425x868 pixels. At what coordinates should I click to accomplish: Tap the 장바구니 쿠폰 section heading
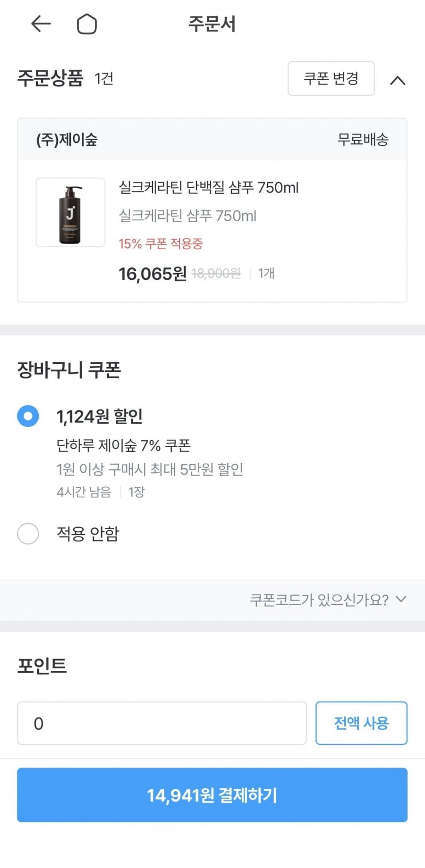(x=69, y=370)
